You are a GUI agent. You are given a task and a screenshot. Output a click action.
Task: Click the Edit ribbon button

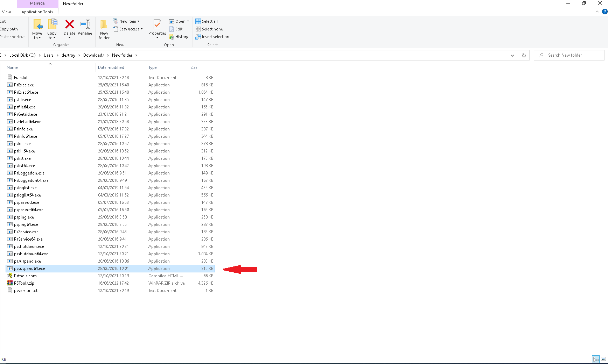click(x=176, y=29)
